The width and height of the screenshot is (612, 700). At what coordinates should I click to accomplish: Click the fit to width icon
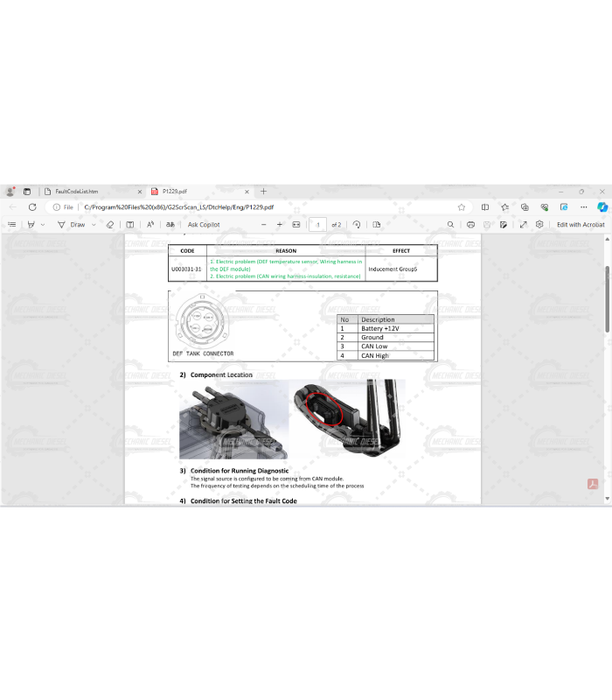(x=296, y=225)
